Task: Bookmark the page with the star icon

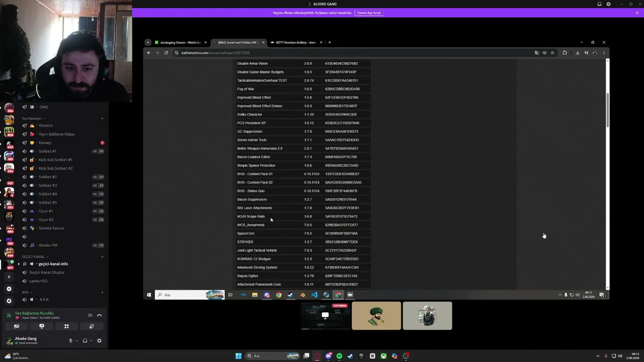Action: (552, 53)
